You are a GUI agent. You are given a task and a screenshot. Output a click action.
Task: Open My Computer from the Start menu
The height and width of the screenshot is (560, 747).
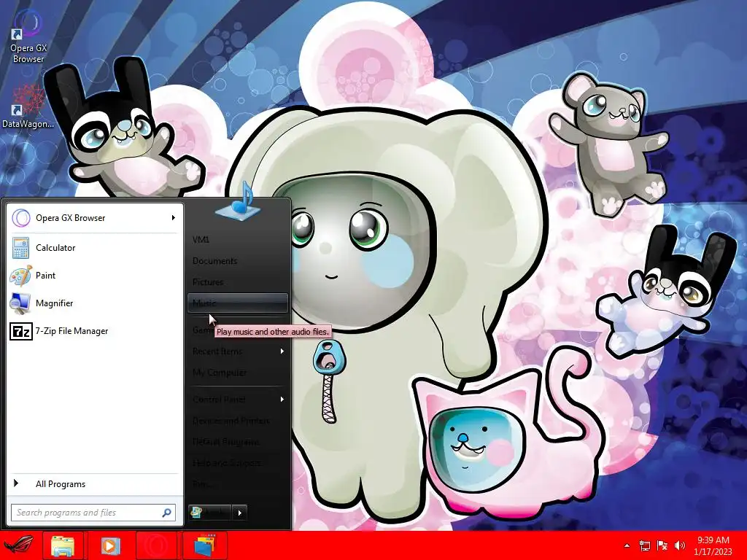click(x=237, y=373)
